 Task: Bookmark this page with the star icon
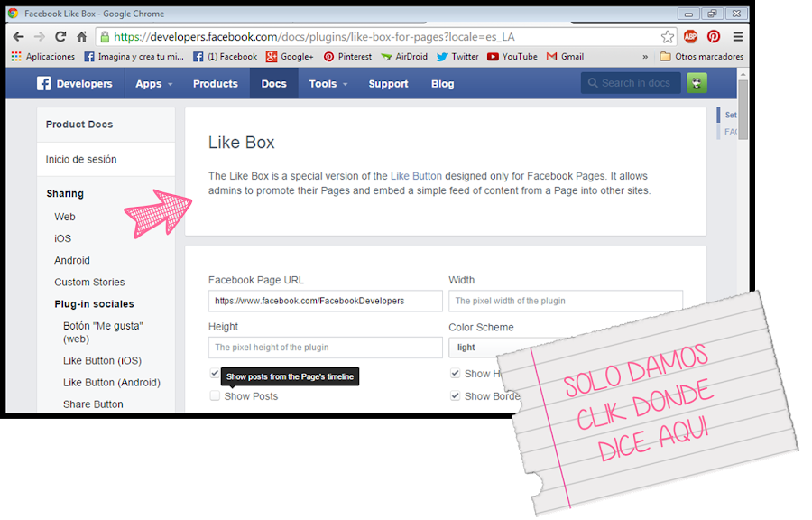pos(668,37)
